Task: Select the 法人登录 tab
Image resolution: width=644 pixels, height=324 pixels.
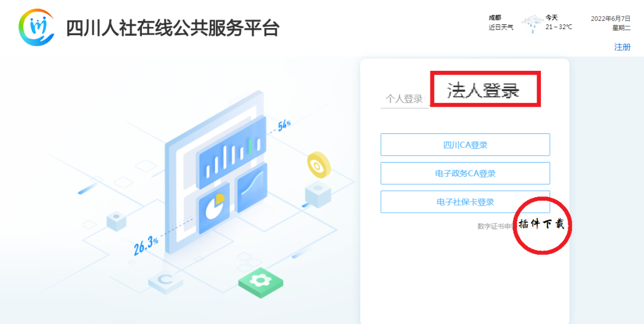Action: point(484,90)
